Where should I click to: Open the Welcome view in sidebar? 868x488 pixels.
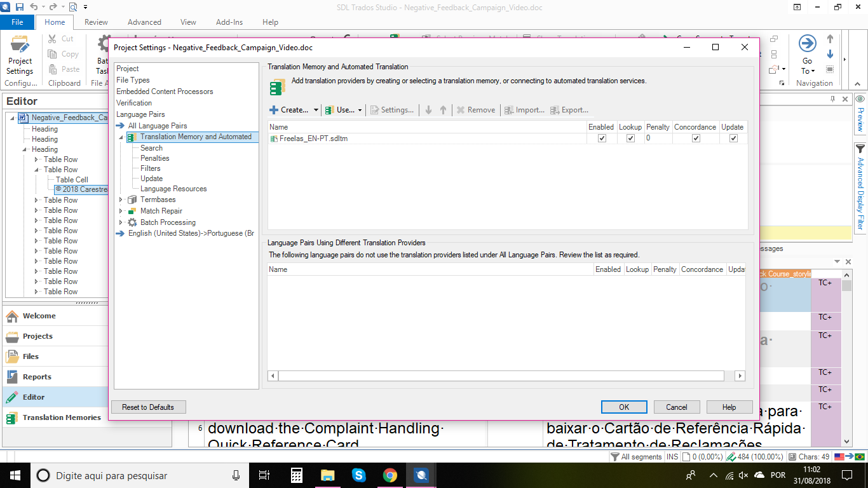[55, 316]
